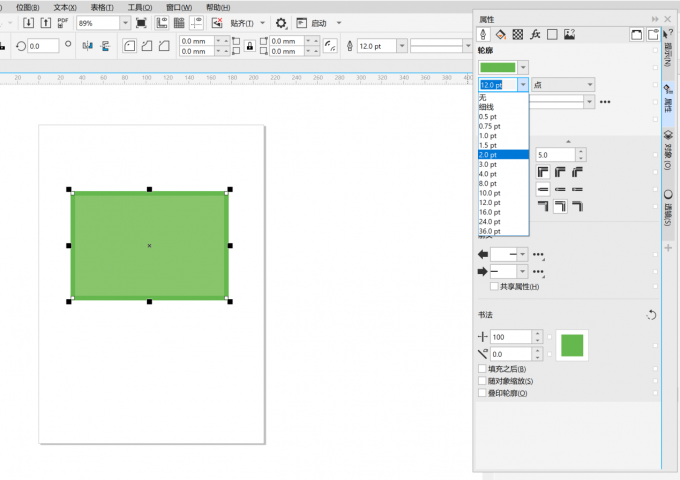Select the Chamfered corner icon
The height and width of the screenshot is (480, 680).
pos(164,46)
